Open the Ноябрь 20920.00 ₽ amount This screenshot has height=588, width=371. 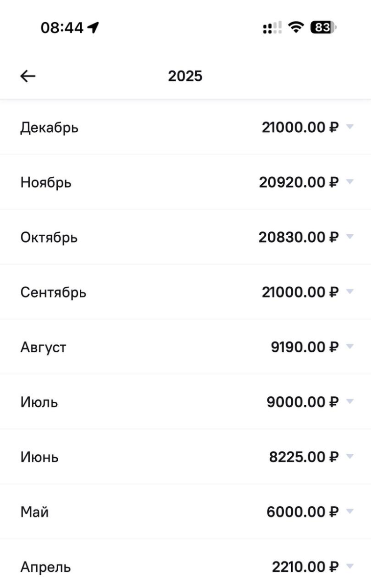[x=299, y=182]
